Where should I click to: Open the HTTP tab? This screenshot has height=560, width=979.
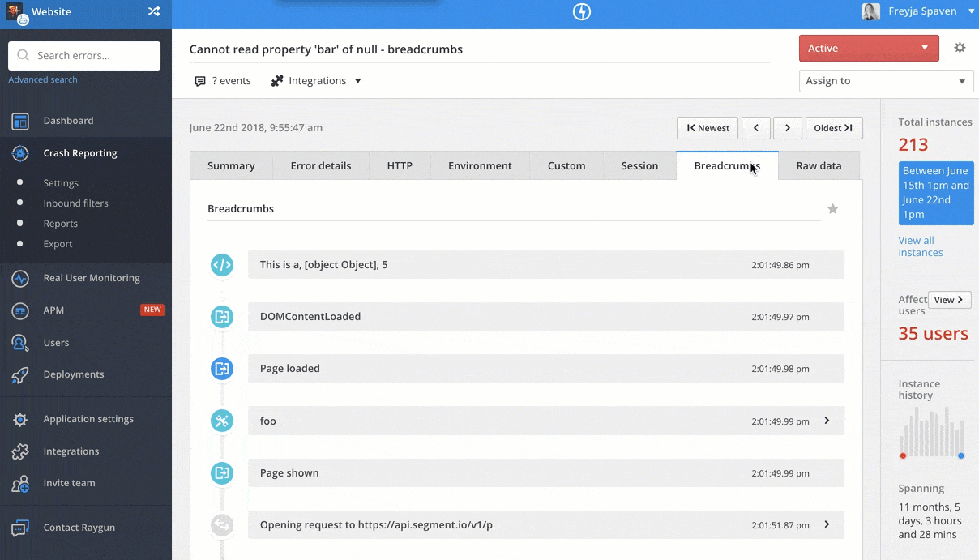point(400,165)
